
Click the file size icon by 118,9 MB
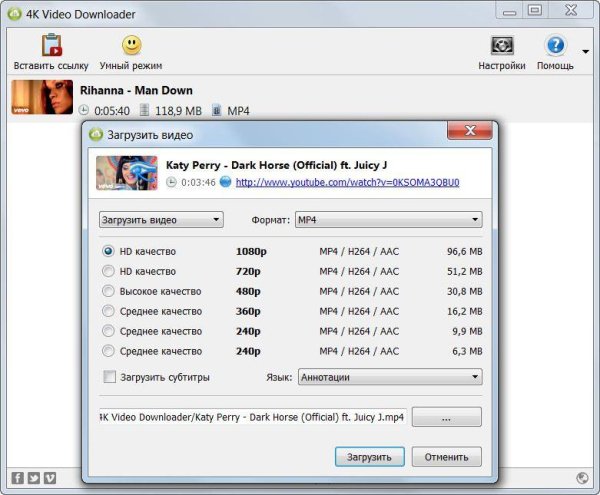click(144, 110)
